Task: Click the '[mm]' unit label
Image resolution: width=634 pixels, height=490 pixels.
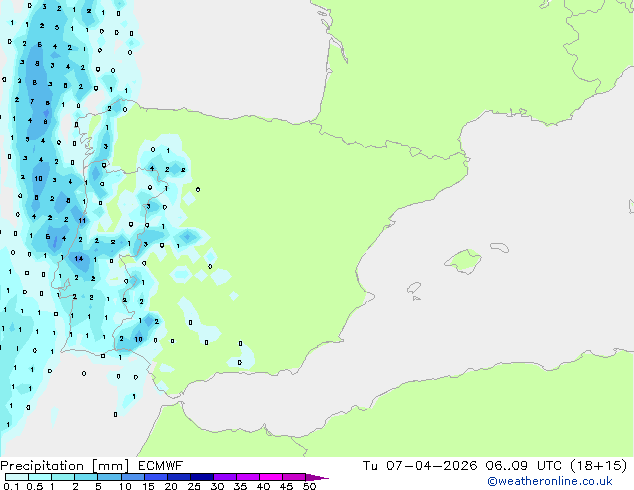Action: [x=110, y=466]
